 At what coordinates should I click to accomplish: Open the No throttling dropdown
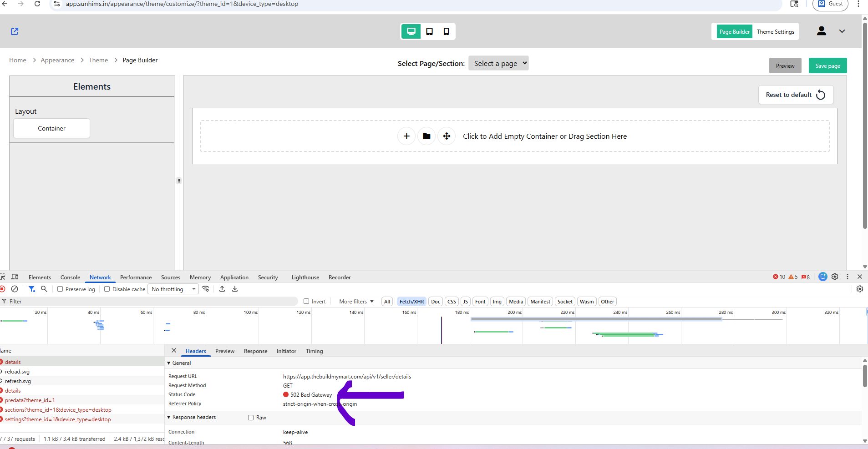coord(173,289)
